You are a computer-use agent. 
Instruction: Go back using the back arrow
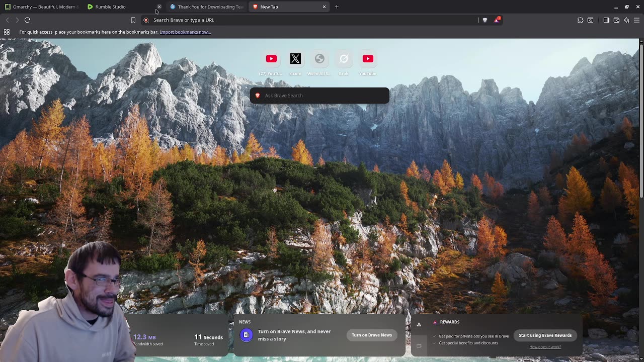click(7, 20)
